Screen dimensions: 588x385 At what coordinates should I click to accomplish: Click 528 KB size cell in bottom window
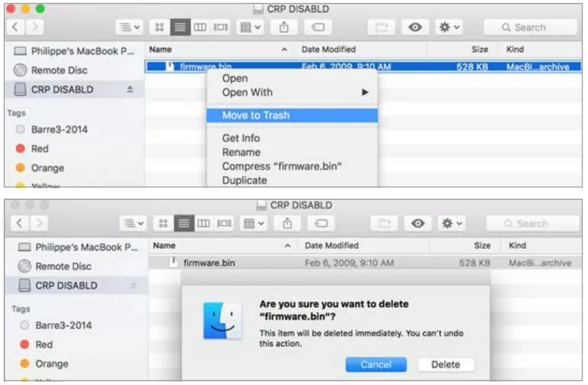click(x=475, y=263)
